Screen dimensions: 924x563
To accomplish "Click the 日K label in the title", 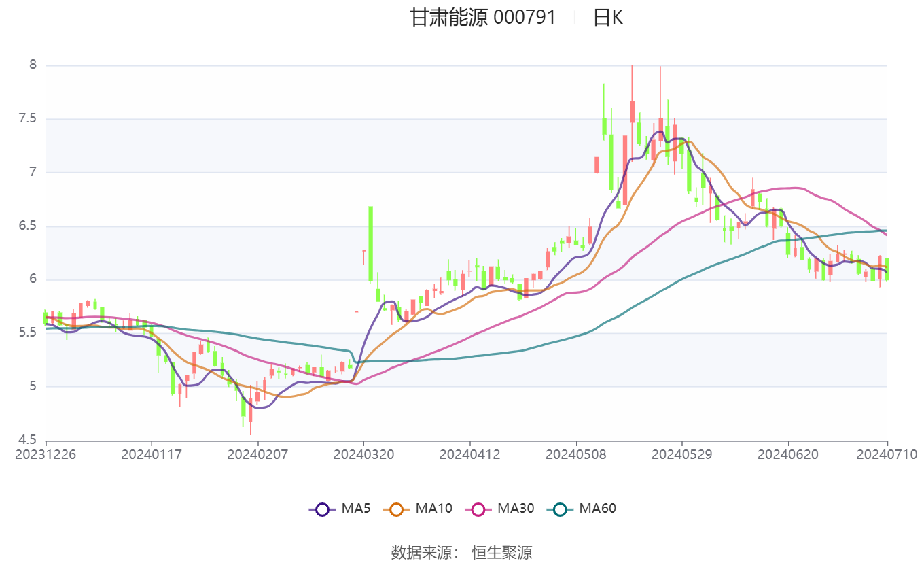I will 608,17.
